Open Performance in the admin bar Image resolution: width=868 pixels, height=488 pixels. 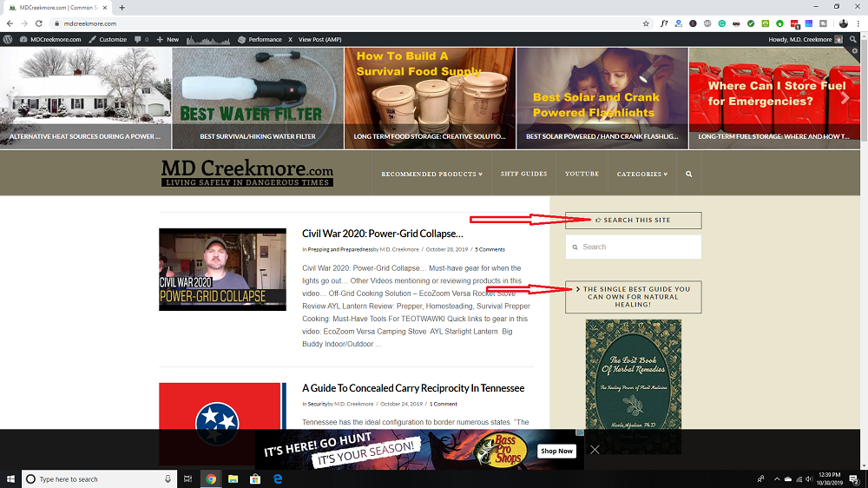[260, 39]
